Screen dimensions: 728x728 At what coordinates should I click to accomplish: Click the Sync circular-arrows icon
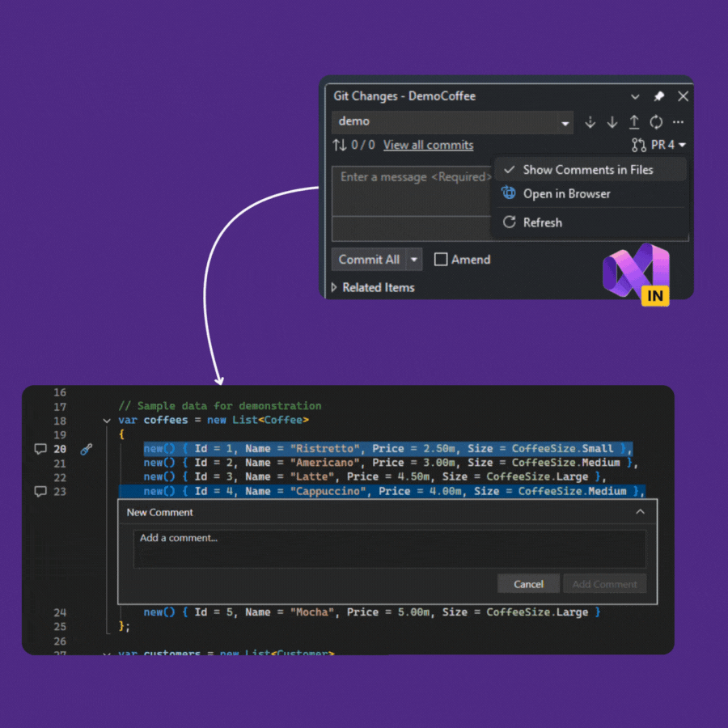pos(656,122)
